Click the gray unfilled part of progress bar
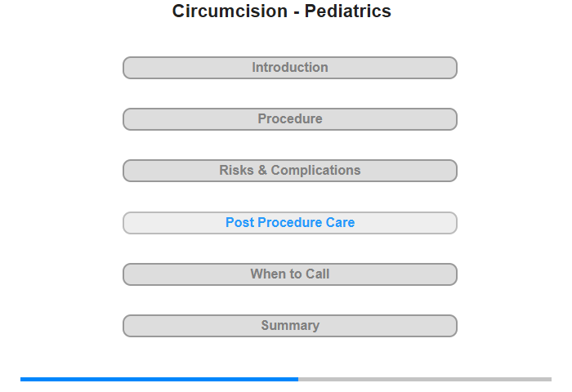Viewport: 572px width, 392px height. pos(425,379)
